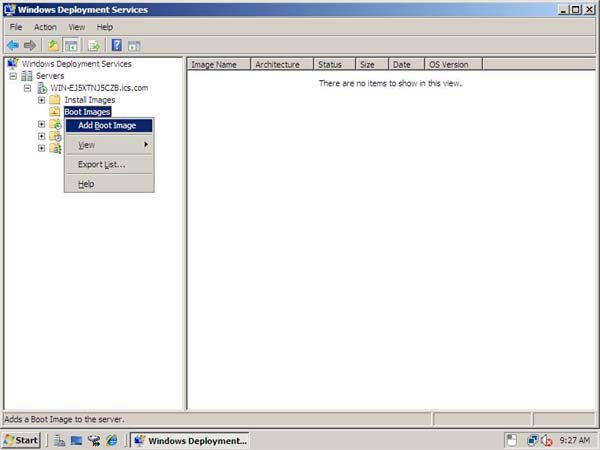Choose Help from the context menu
Viewport: 600px width, 450px height.
(109, 184)
